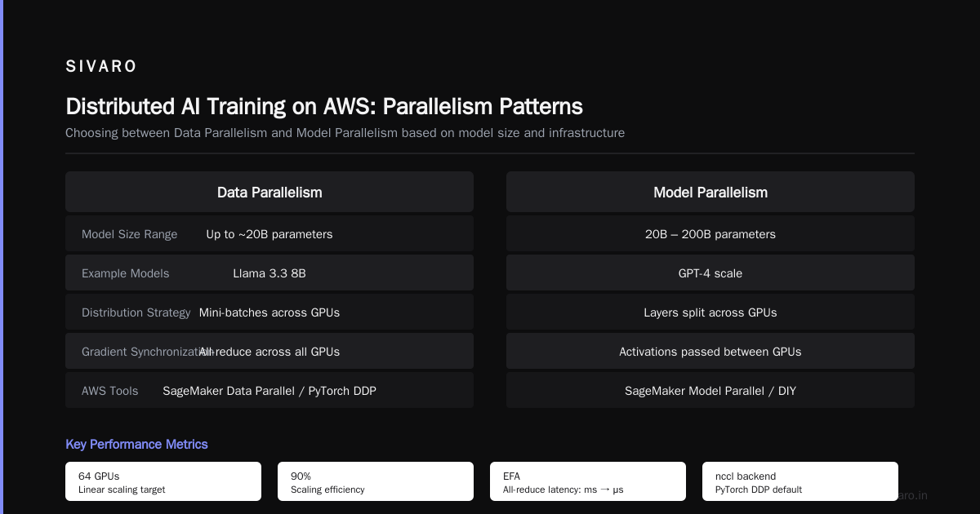Select the title 'Distributed AI Training on AWS: Parallelism Patterns'
Viewport: 980px width, 514px height.
pos(324,107)
